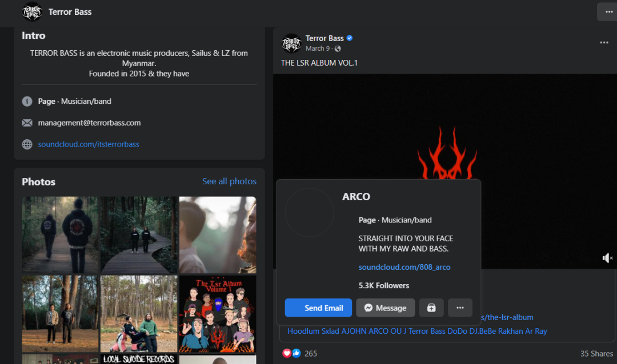
Task: Click the March 9 post date
Action: coord(318,48)
